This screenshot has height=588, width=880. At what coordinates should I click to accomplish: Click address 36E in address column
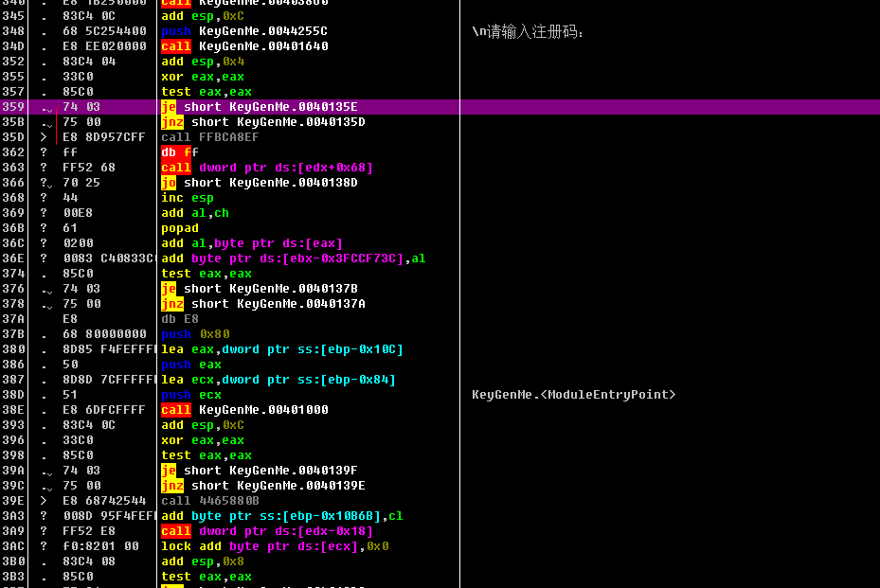tap(13, 258)
